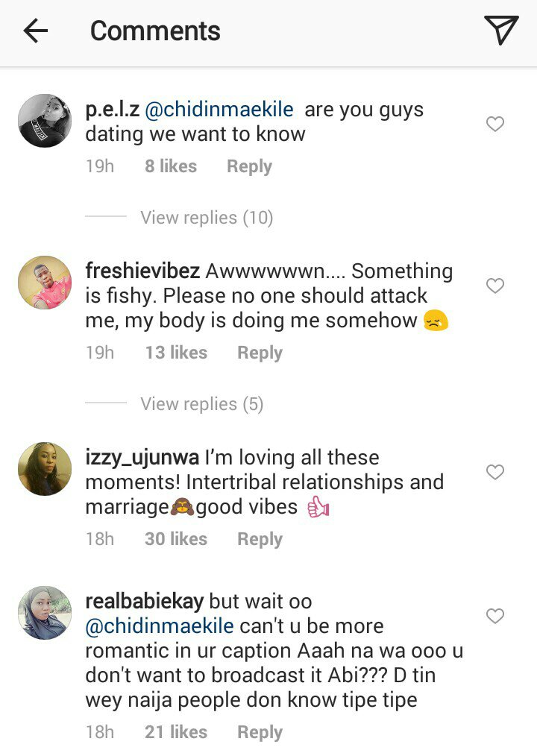Toggle like on izzy_ujunwa's comment
This screenshot has width=537, height=756.
tap(495, 472)
